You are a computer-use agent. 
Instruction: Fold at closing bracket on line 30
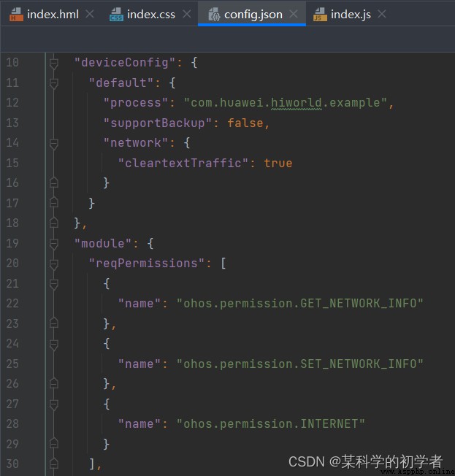tap(54, 464)
